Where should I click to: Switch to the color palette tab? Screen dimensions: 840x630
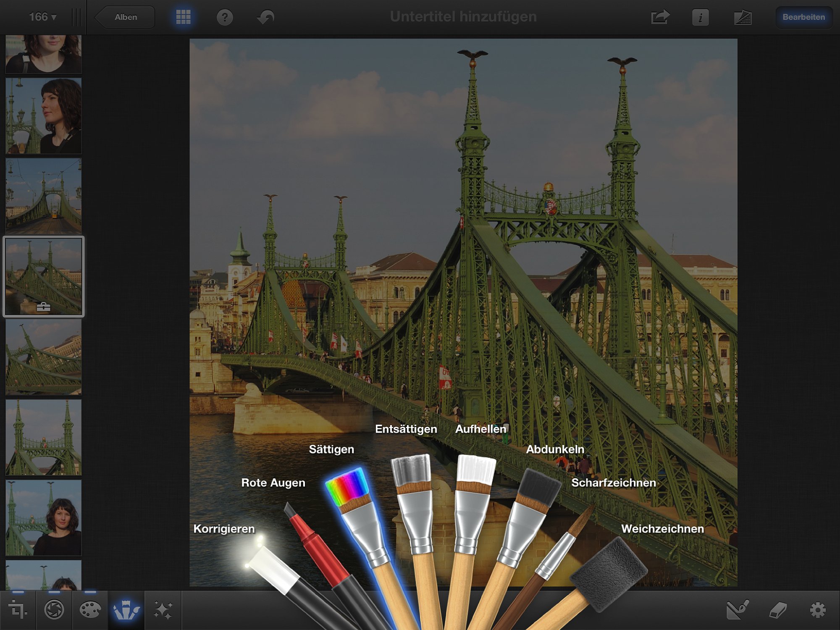pos(90,610)
